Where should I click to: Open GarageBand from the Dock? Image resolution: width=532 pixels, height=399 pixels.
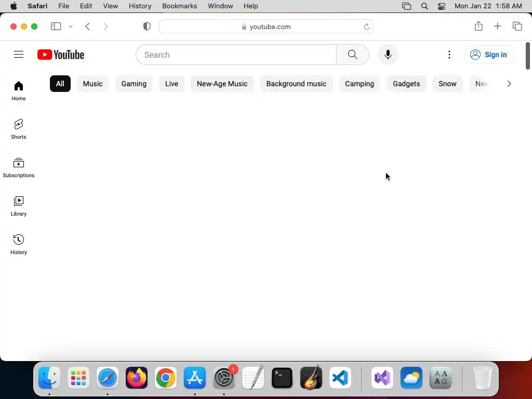[311, 378]
